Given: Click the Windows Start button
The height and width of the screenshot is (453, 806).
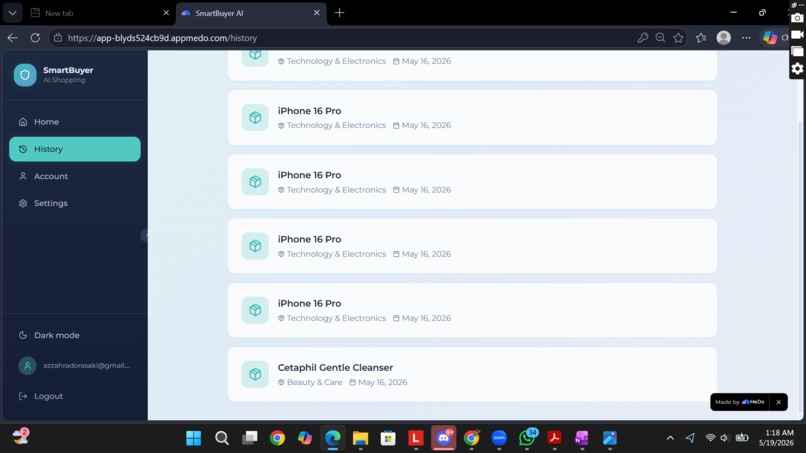Looking at the screenshot, I should pos(194,438).
